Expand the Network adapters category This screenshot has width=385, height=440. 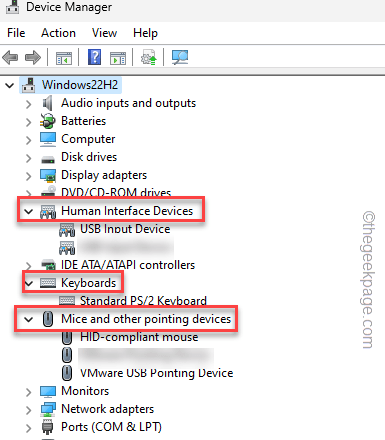click(29, 410)
